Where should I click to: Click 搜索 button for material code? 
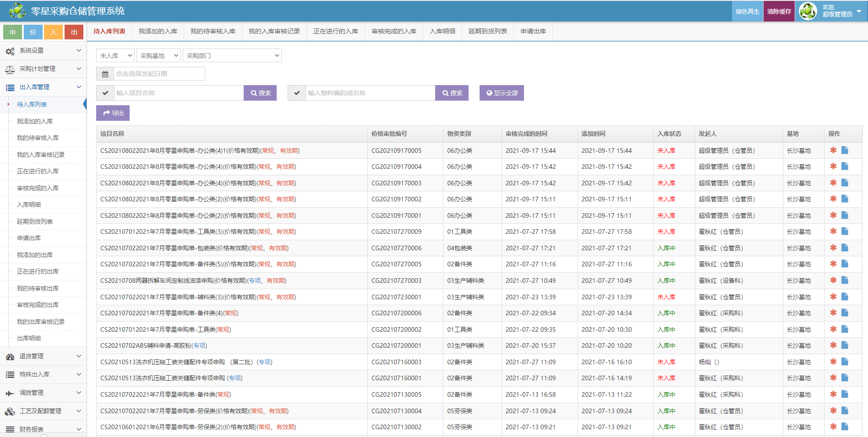click(x=452, y=93)
